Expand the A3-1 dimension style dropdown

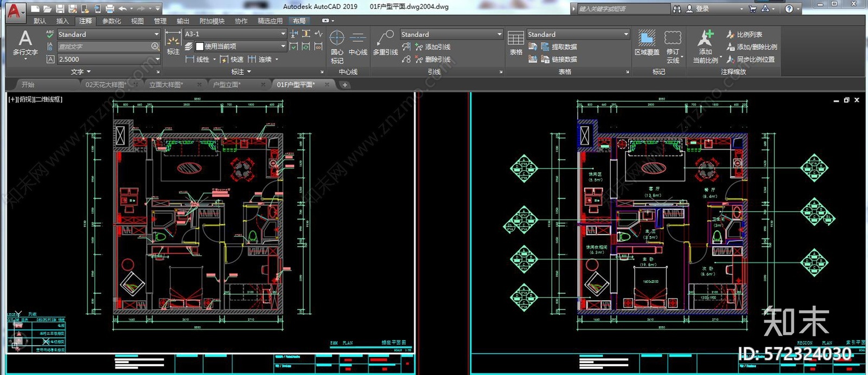pyautogui.click(x=283, y=34)
